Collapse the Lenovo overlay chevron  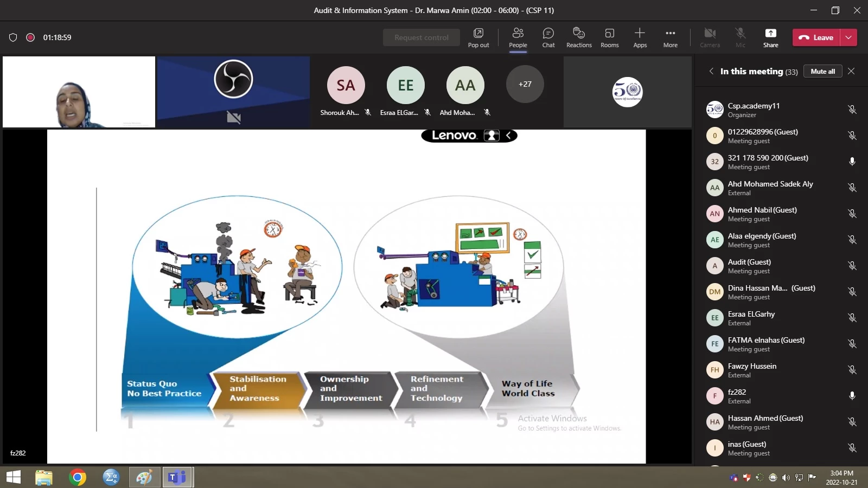pyautogui.click(x=509, y=136)
